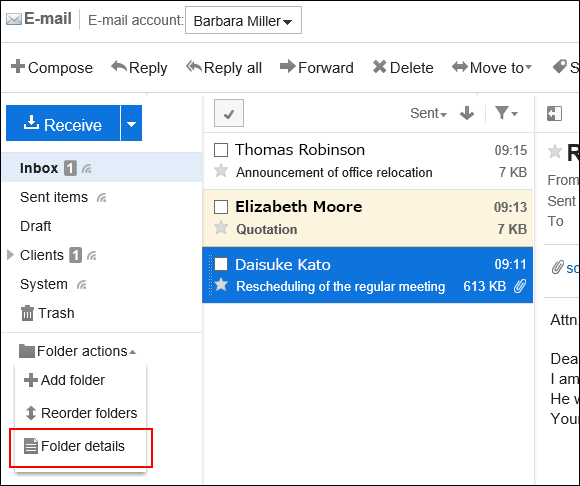The height and width of the screenshot is (486, 580).
Task: Open the Sent items folder
Action: [x=54, y=197]
